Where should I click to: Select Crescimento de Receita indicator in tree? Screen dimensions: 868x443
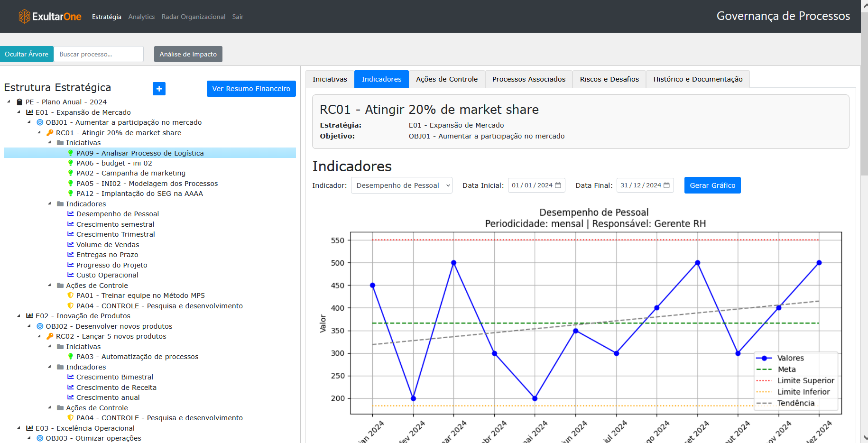pos(116,388)
